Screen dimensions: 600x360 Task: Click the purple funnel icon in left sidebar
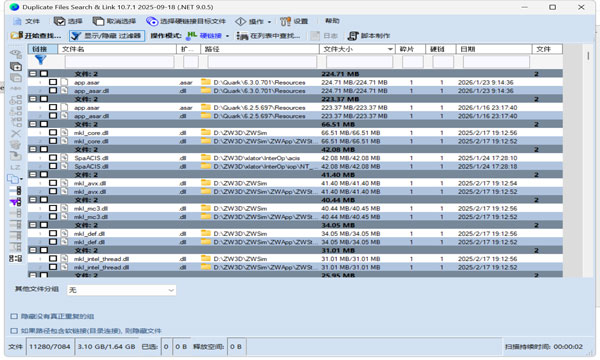pyautogui.click(x=16, y=202)
